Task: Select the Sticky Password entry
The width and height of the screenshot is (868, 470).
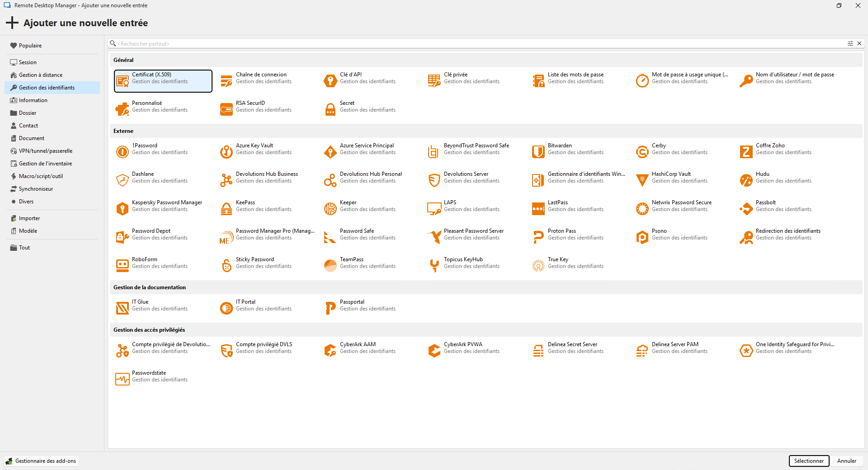Action: [x=267, y=266]
